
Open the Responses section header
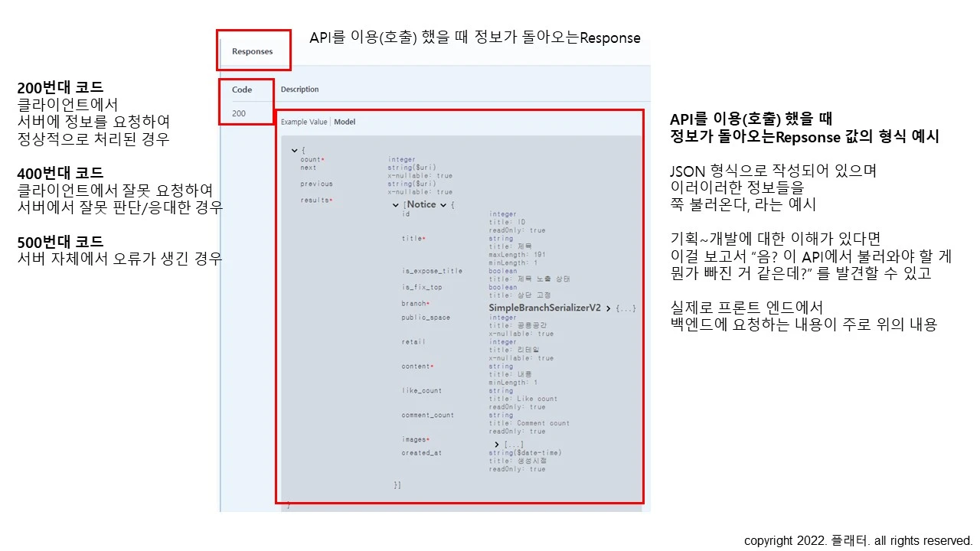(253, 51)
